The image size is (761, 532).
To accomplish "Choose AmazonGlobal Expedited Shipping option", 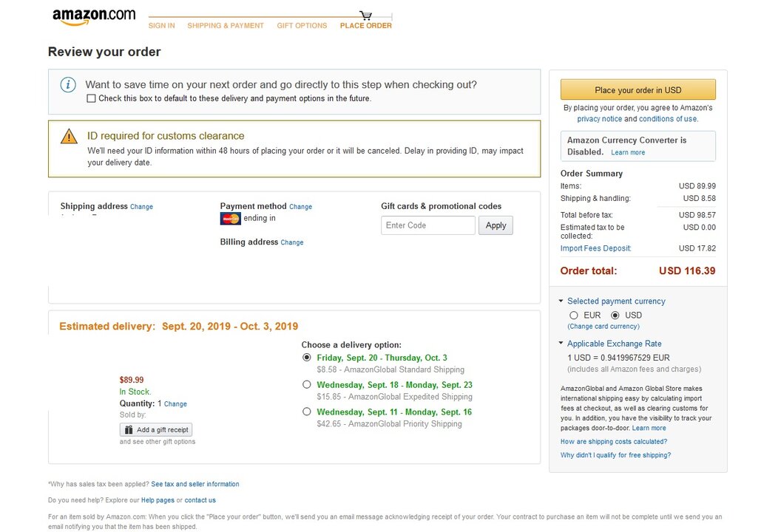I will tap(306, 384).
